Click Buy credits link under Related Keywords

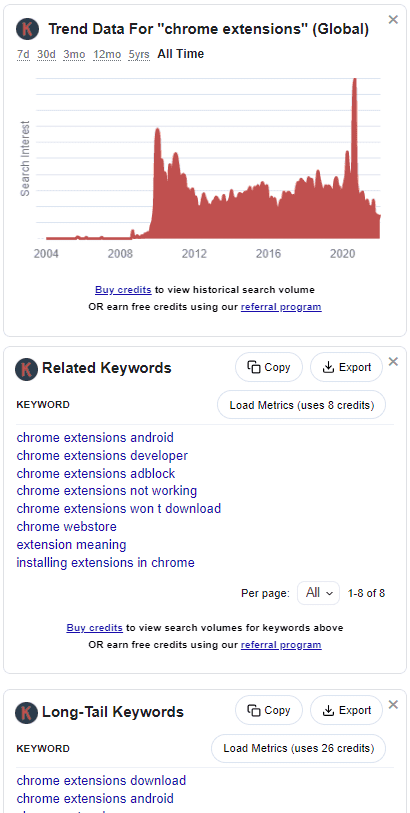pyautogui.click(x=94, y=628)
